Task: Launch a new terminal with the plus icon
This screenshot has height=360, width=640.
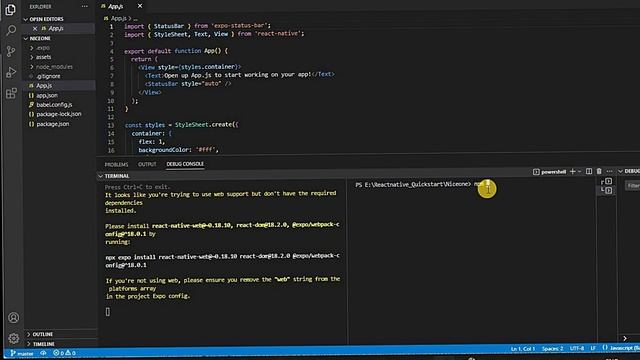Action: [x=572, y=171]
